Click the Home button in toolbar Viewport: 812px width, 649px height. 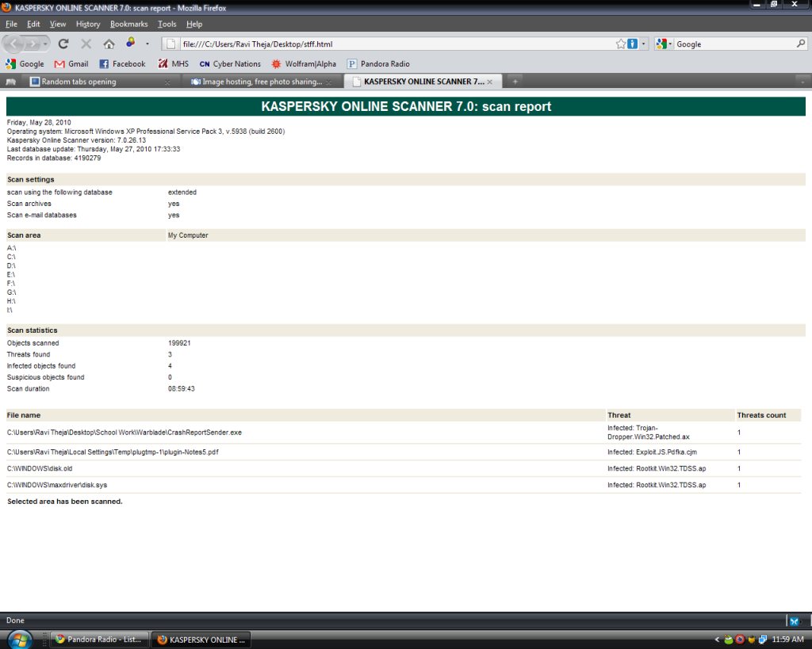pyautogui.click(x=109, y=44)
